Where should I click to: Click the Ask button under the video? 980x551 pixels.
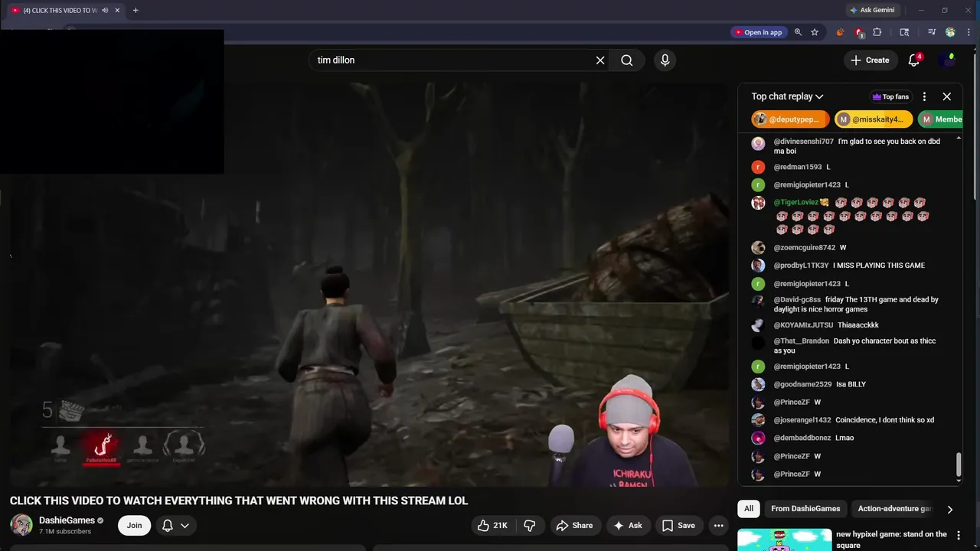(x=628, y=525)
